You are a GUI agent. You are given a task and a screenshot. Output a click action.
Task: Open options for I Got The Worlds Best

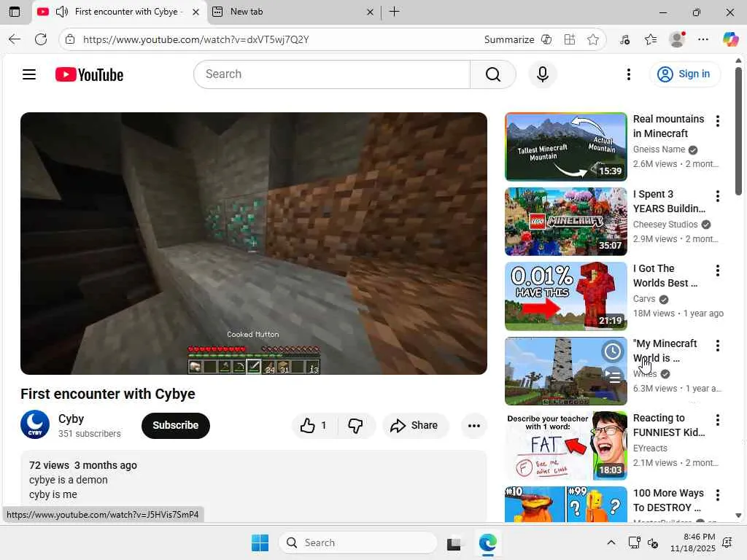pyautogui.click(x=718, y=271)
